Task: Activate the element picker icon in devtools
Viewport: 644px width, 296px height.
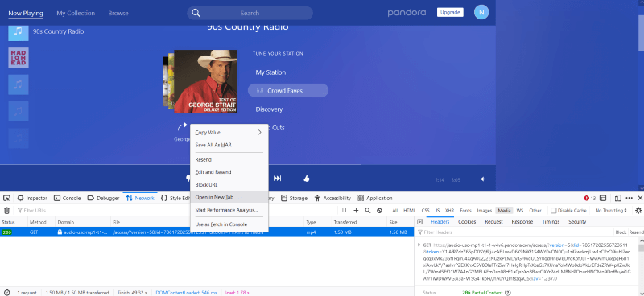Action: (6, 199)
